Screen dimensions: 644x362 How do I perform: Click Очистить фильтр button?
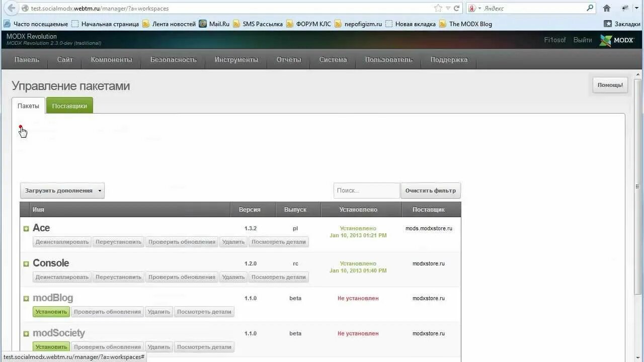[x=431, y=191]
